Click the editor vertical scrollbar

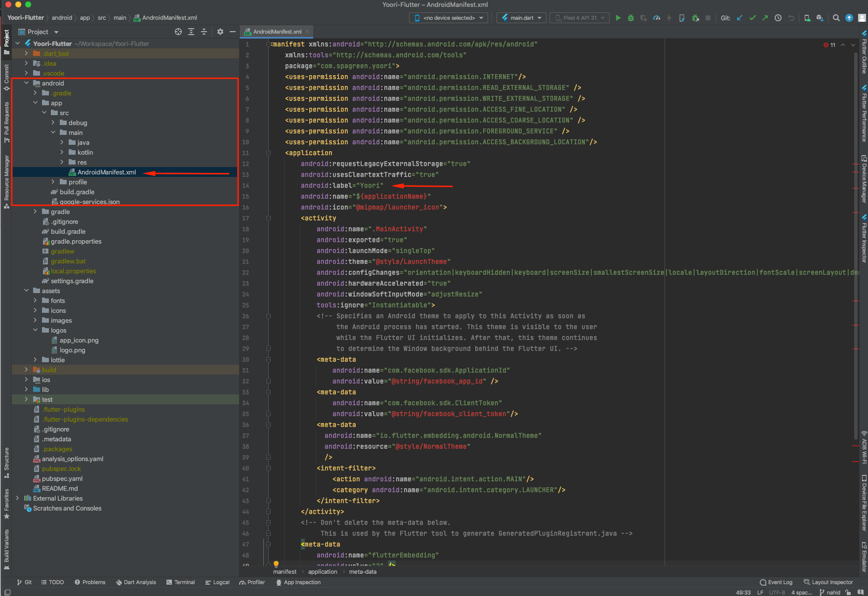point(856,247)
